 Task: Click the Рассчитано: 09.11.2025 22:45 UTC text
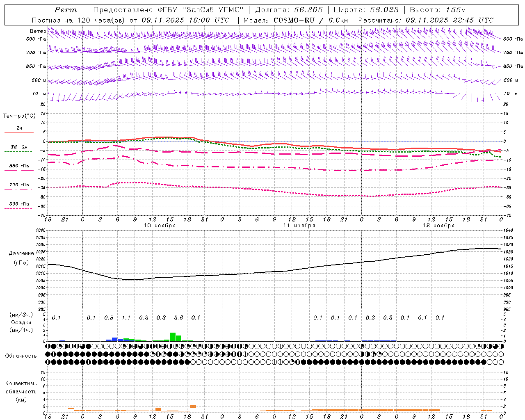pos(426,20)
